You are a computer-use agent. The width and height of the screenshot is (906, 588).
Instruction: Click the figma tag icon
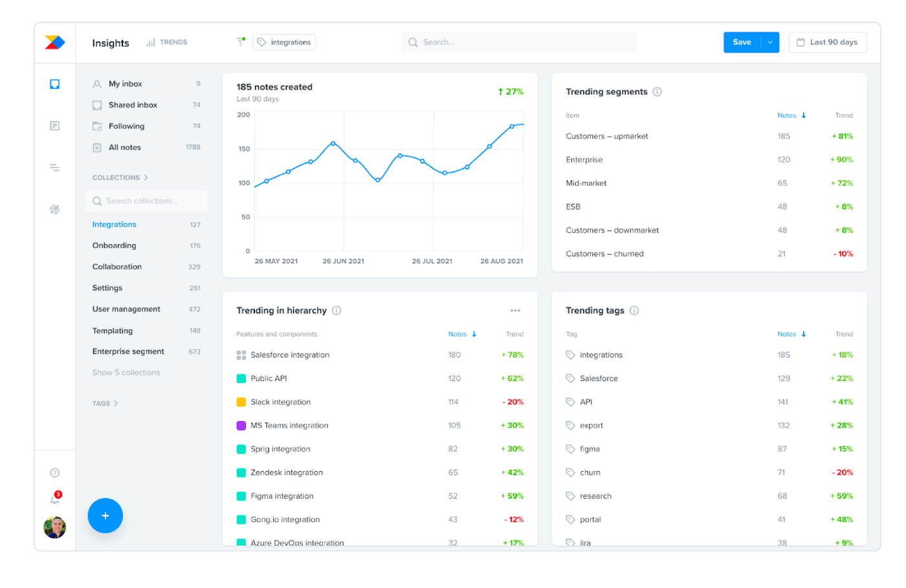point(570,449)
